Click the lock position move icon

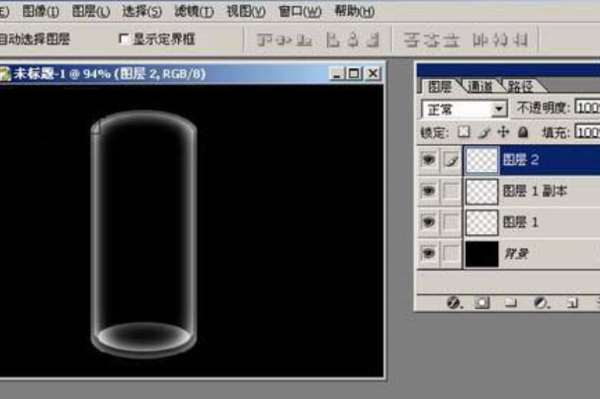click(x=504, y=132)
